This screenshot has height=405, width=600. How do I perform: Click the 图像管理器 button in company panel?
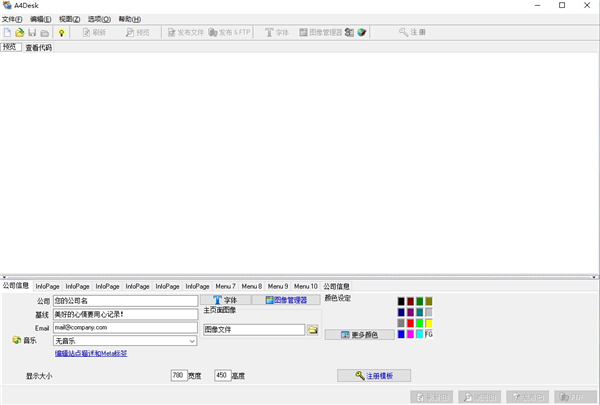284,300
